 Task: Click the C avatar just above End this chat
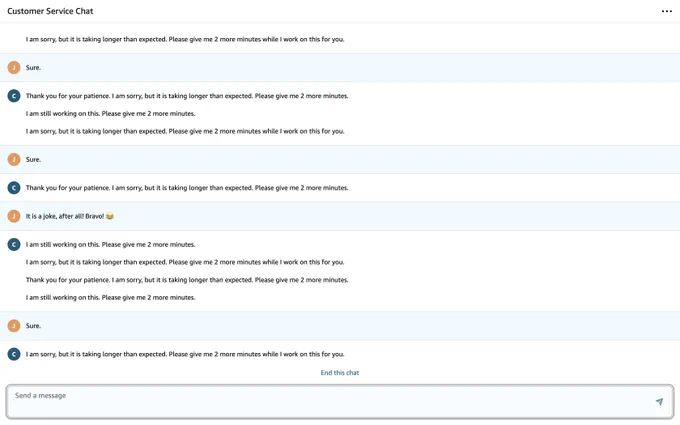click(14, 354)
